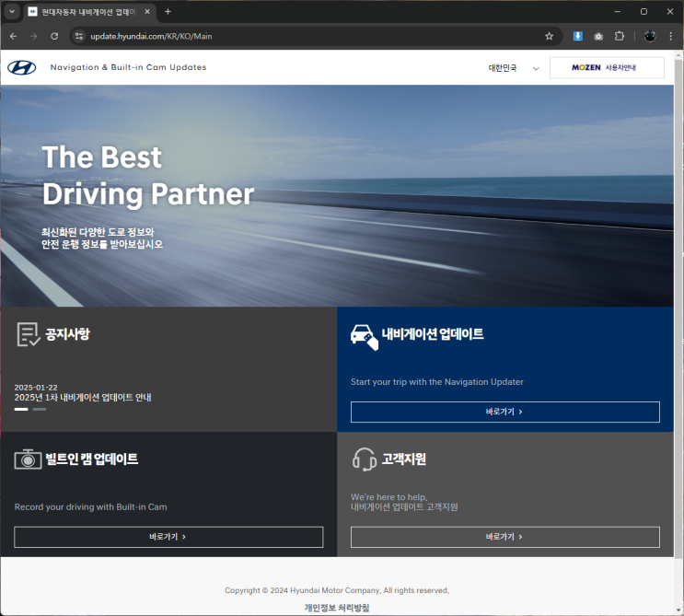Open the tab search dropdown arrow

tap(12, 12)
